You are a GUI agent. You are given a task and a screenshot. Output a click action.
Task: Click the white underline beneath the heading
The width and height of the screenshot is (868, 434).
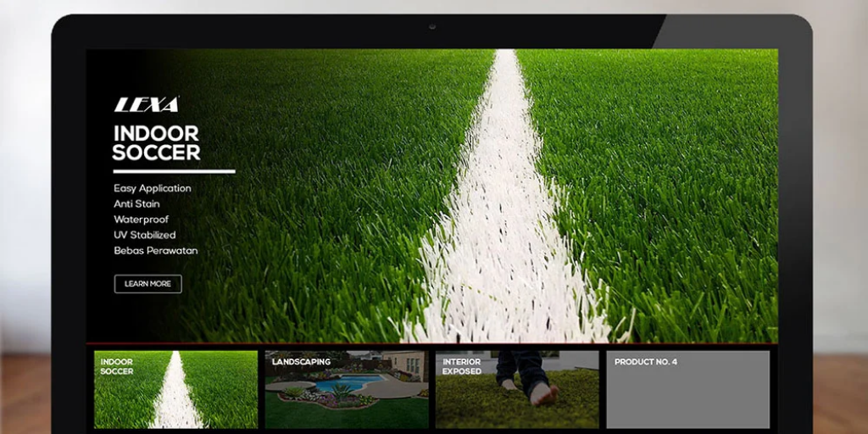(174, 171)
